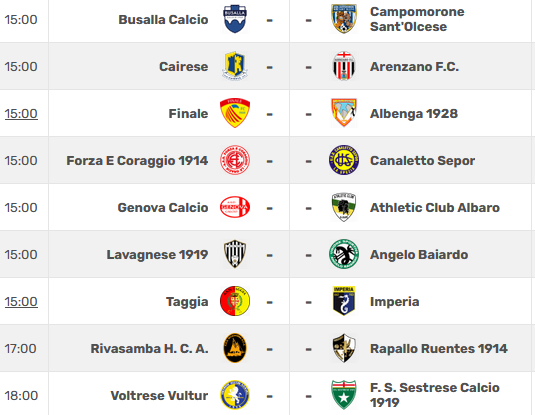Open the Finale club shield logo
This screenshot has width=535, height=415.
coord(235,113)
